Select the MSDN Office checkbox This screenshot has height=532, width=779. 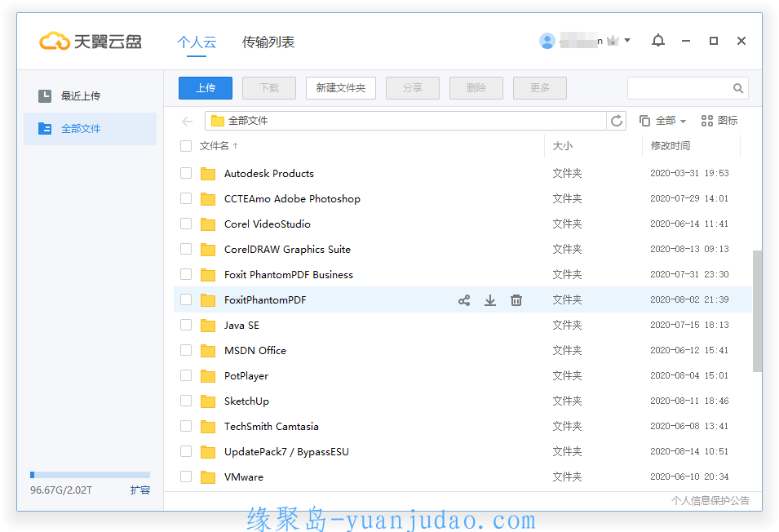tap(186, 350)
